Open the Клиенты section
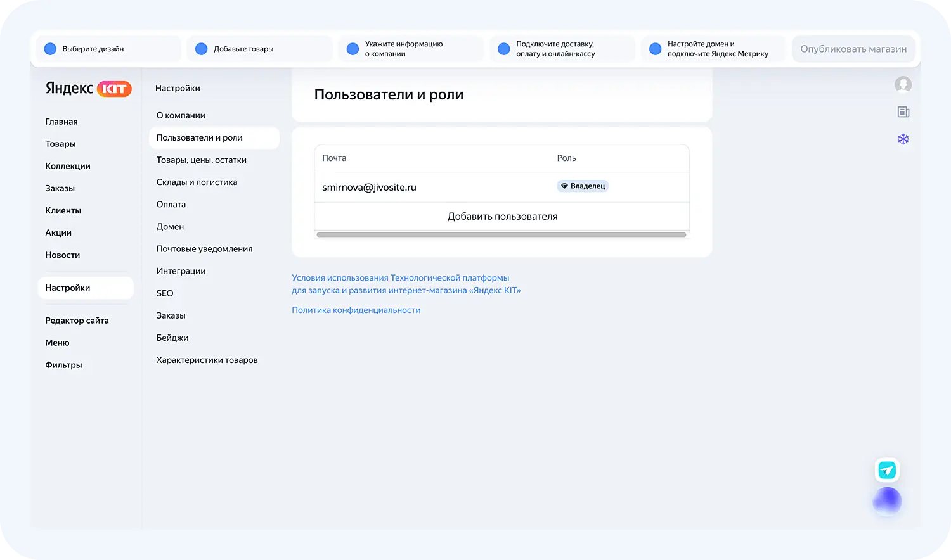This screenshot has height=560, width=951. (63, 210)
